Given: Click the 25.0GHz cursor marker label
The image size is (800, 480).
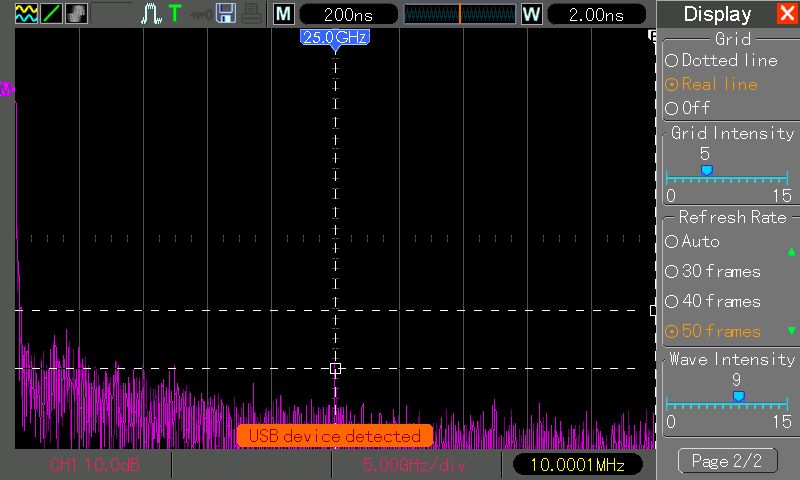Looking at the screenshot, I should [x=335, y=37].
